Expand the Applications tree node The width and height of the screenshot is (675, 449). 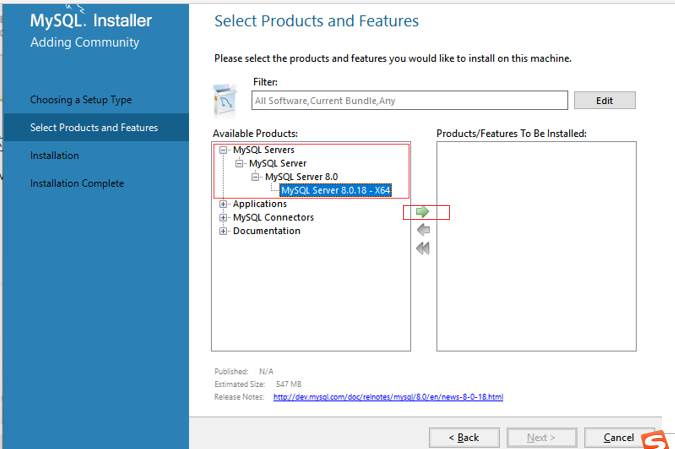(x=223, y=204)
